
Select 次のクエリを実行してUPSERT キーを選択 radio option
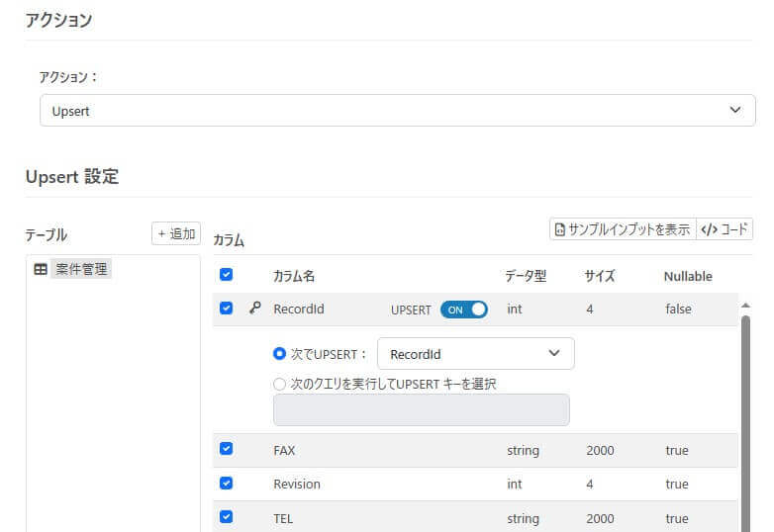point(279,384)
